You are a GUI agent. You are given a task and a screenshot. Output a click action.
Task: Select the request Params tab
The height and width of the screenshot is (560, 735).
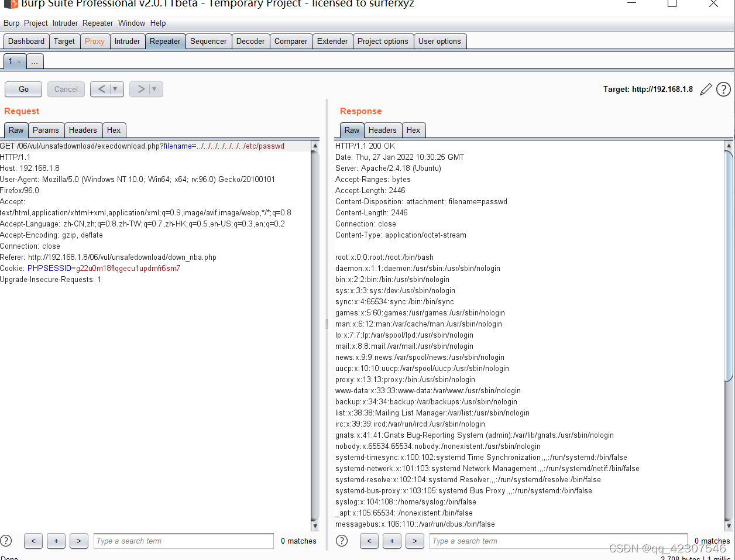coord(46,130)
